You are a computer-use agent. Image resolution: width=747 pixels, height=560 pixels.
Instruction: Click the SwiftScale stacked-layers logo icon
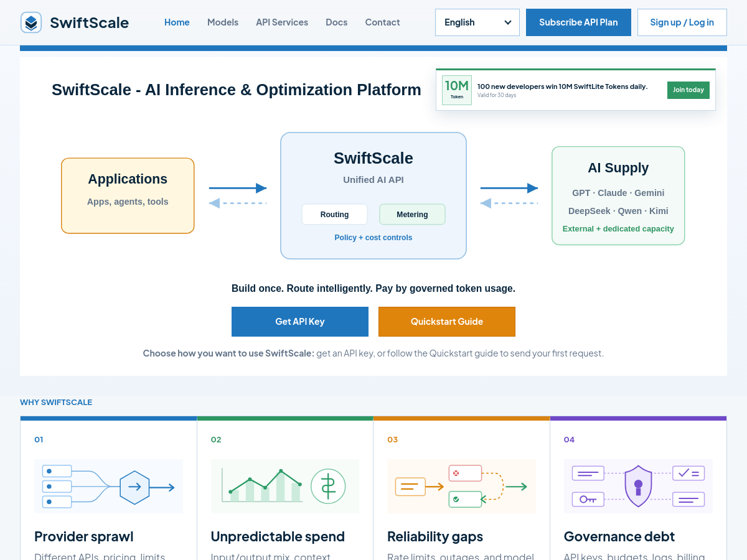(31, 22)
